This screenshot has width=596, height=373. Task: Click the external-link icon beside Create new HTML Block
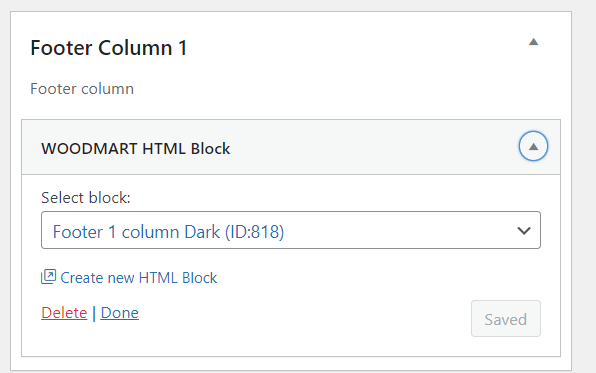coord(49,277)
